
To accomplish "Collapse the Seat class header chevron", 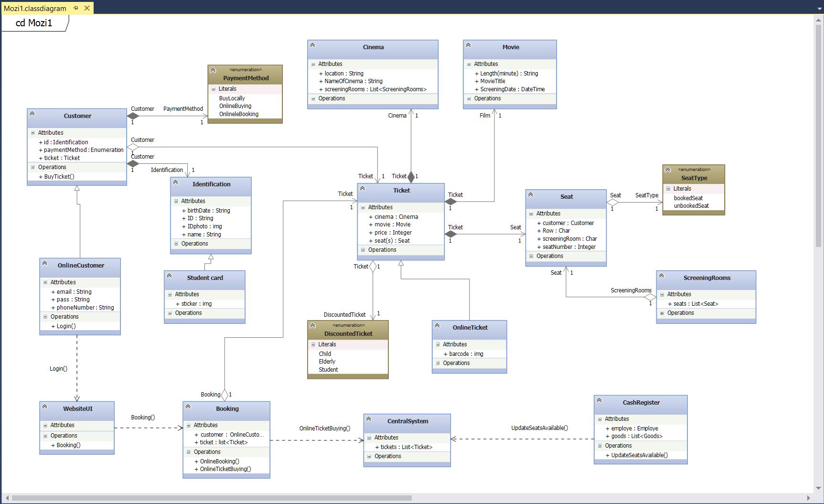I will [531, 194].
